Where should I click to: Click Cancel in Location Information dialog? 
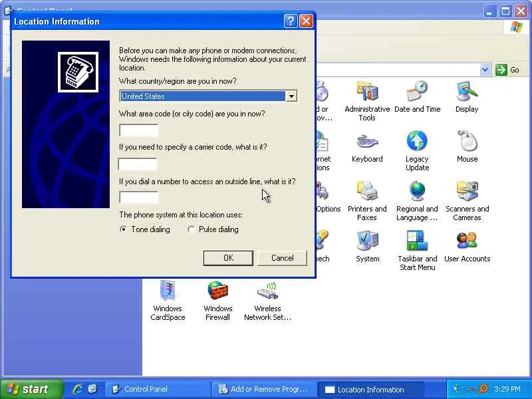tap(282, 258)
